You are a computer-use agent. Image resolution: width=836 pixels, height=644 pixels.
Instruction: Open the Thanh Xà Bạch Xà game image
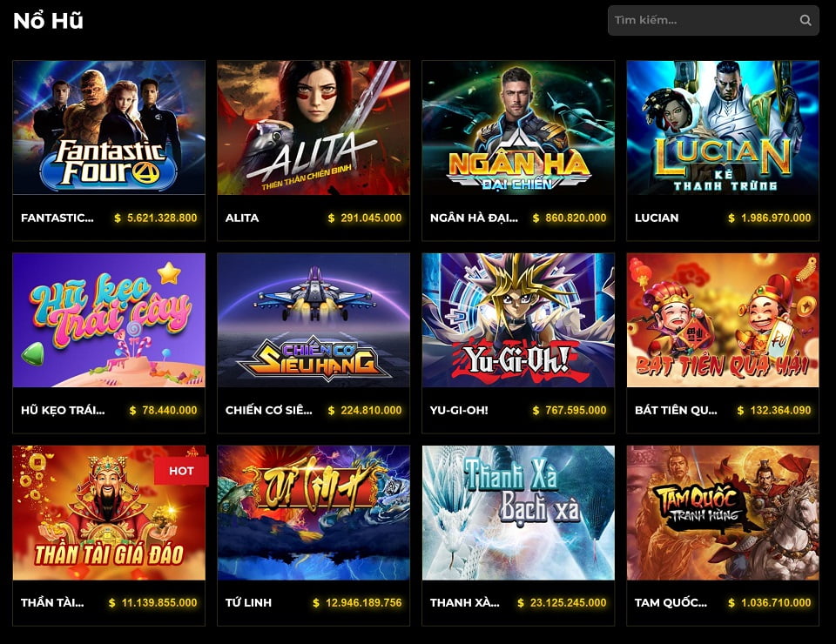point(518,513)
